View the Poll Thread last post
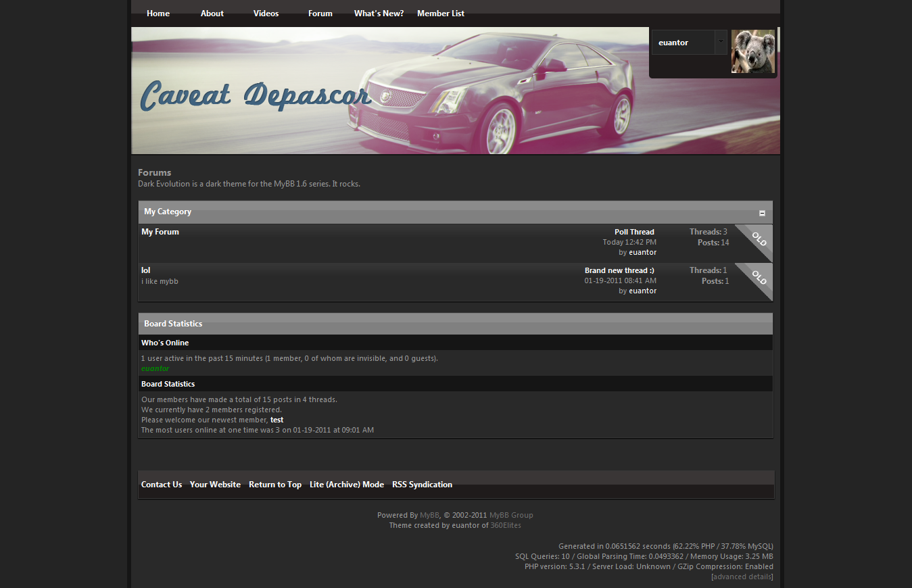The image size is (912, 588). pyautogui.click(x=634, y=232)
